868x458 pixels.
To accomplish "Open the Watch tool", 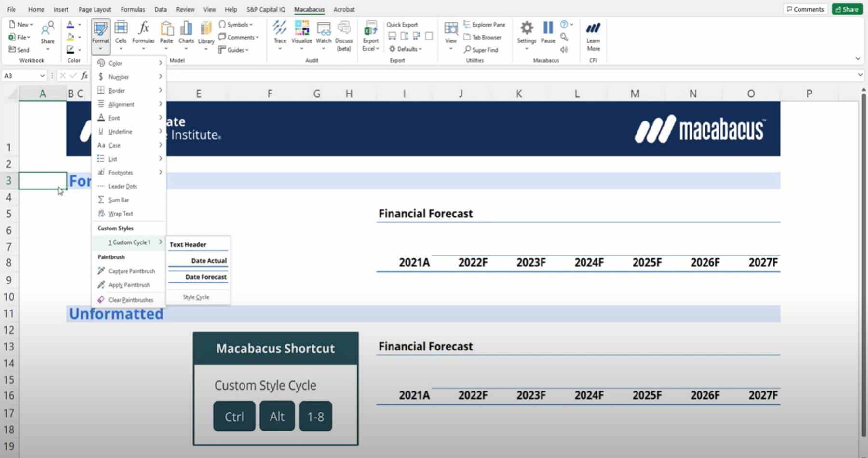I will pyautogui.click(x=323, y=34).
